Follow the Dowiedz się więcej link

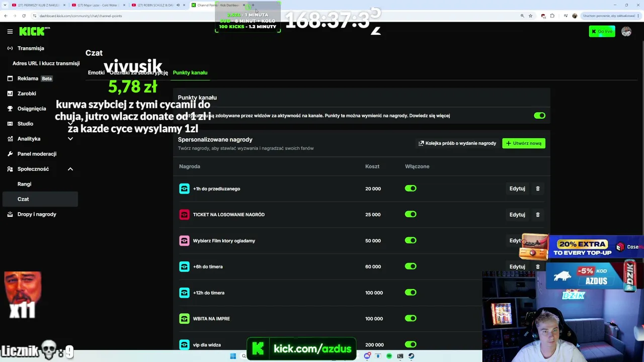pos(430,116)
